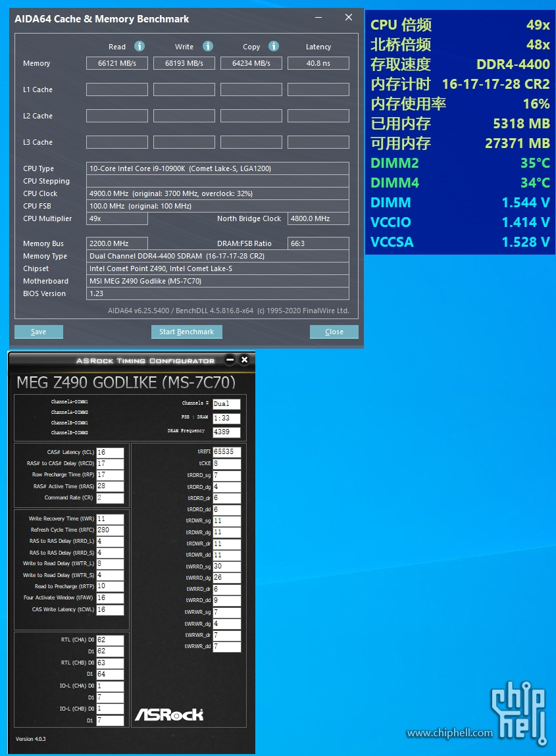Minimize the ASRock Timing Configurator
The width and height of the screenshot is (556, 756).
230,360
